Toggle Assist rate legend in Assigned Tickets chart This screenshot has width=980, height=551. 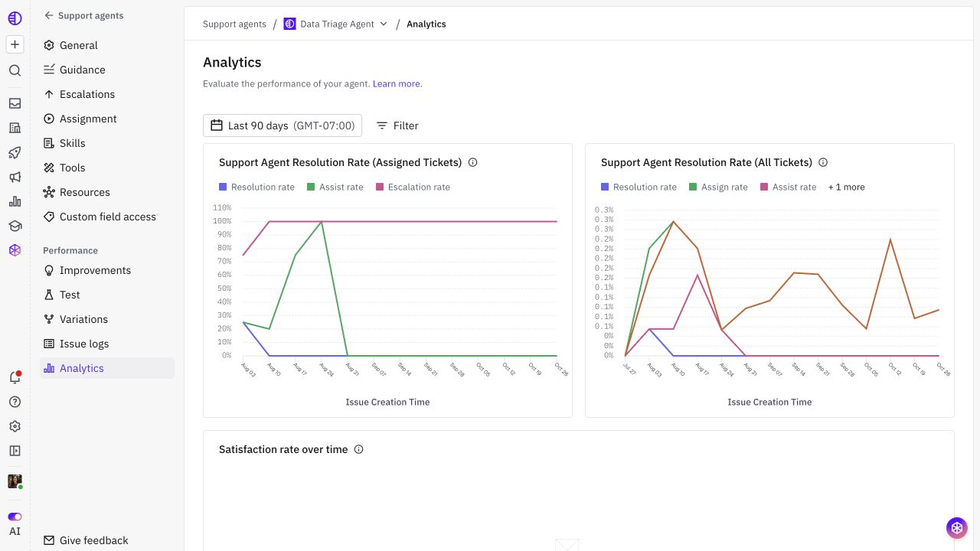click(x=335, y=187)
